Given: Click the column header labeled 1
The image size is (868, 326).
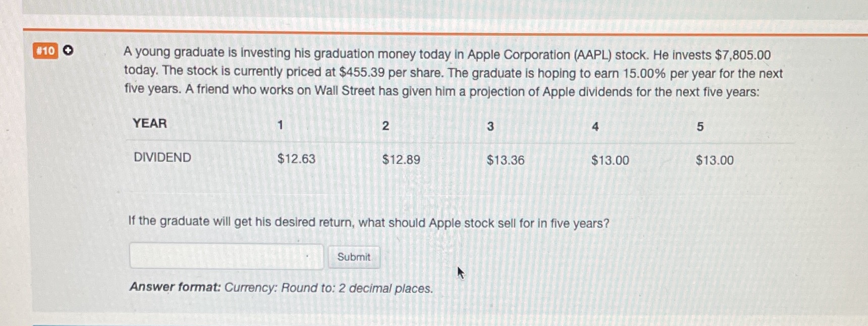Looking at the screenshot, I should pos(281,125).
